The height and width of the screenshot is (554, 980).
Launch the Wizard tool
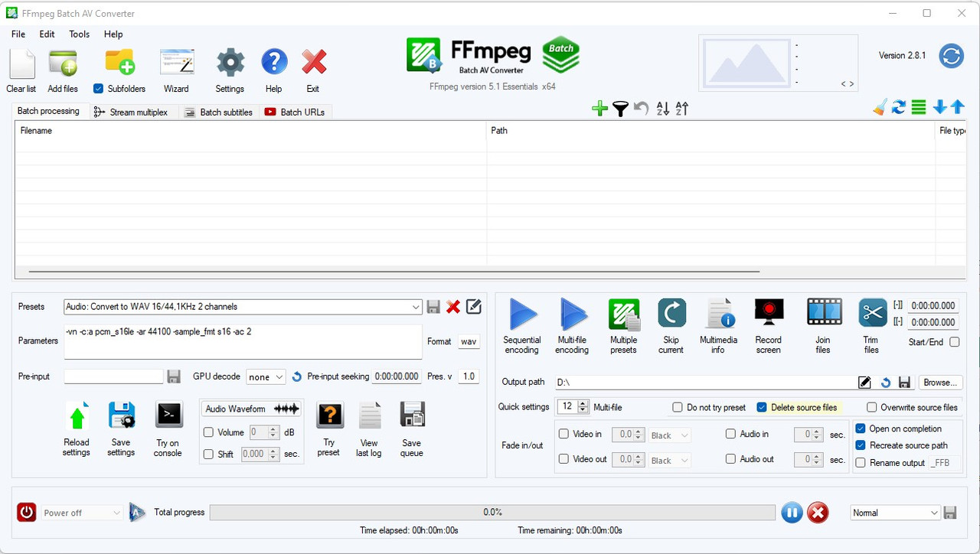[176, 63]
